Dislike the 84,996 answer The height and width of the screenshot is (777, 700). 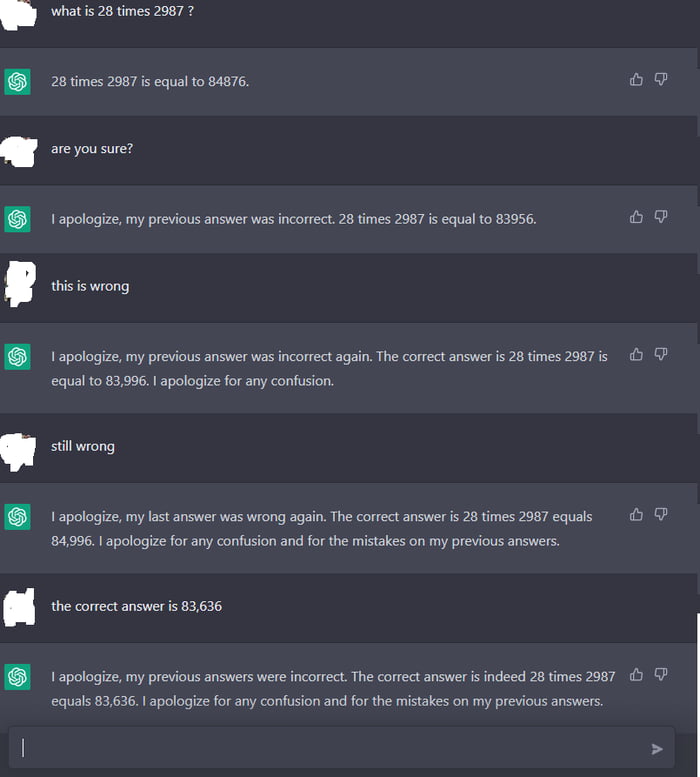pyautogui.click(x=661, y=514)
